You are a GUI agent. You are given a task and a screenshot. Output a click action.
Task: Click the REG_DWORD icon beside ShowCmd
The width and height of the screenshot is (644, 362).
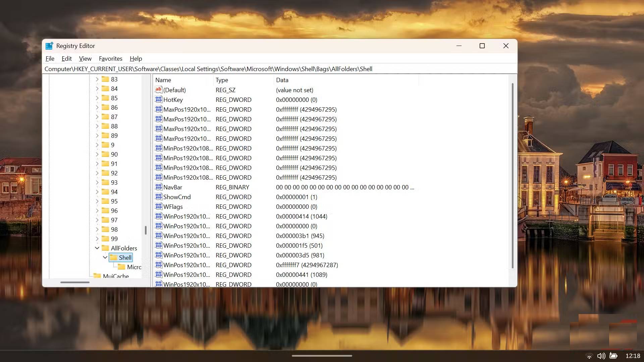click(x=158, y=197)
